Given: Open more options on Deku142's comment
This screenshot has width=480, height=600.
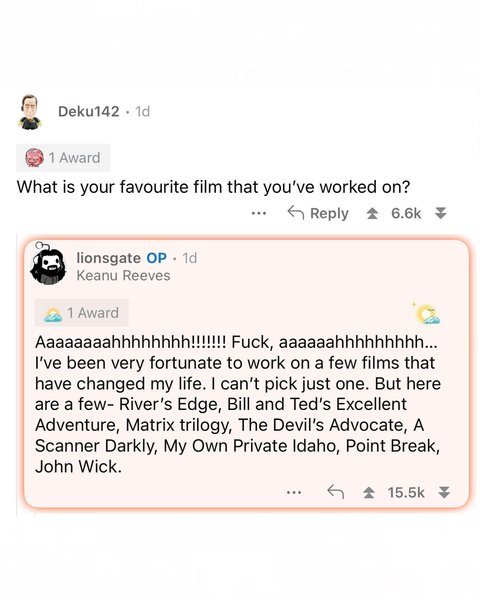Looking at the screenshot, I should tap(259, 214).
